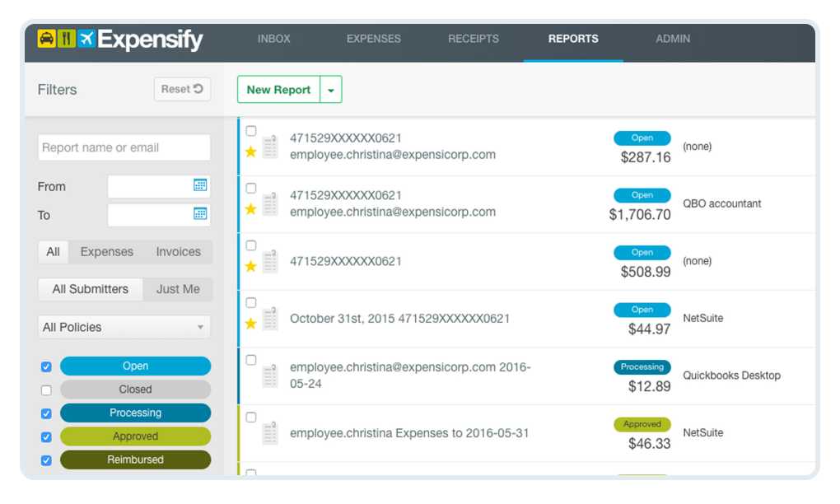Screen dimensions: 840x504
Task: Click the New Report button
Action: (x=278, y=90)
